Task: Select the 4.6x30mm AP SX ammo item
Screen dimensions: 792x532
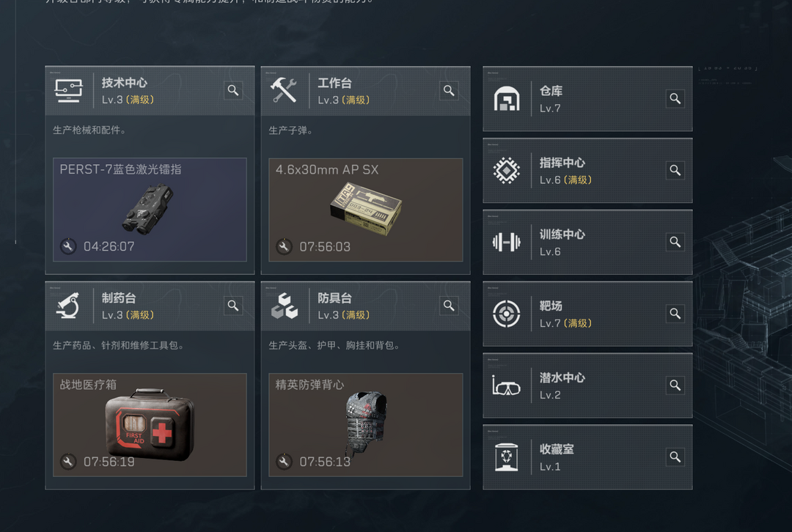Action: pyautogui.click(x=366, y=210)
